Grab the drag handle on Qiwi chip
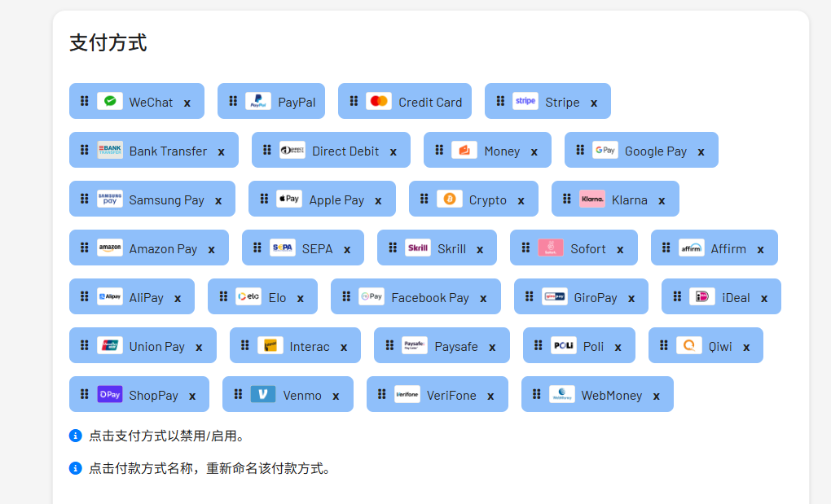Viewport: 831px width, 504px height. [x=663, y=345]
